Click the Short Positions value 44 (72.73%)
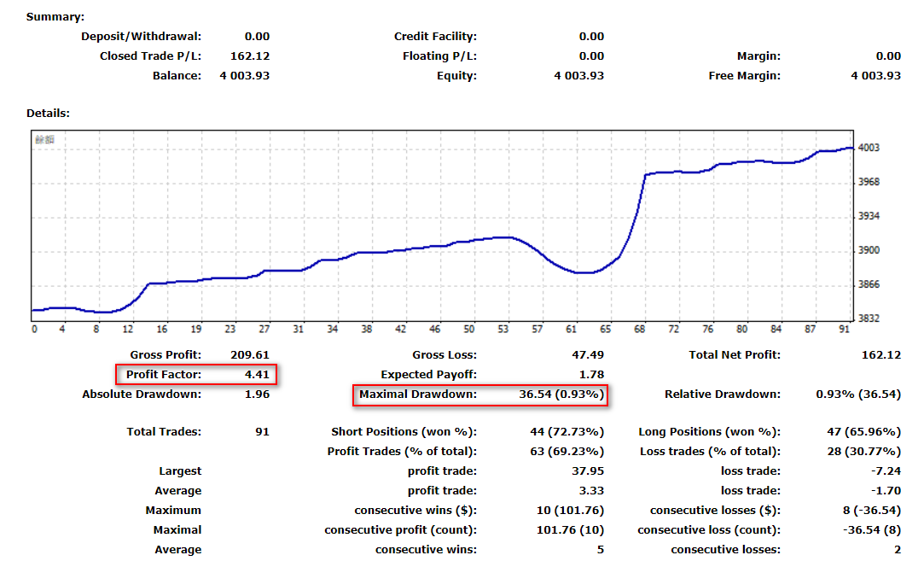The height and width of the screenshot is (561, 924). coord(567,432)
